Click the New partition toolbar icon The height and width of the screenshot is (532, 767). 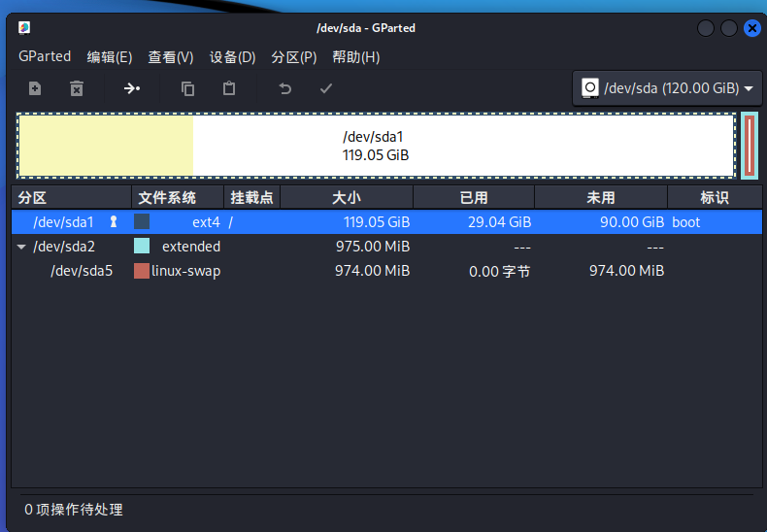tap(35, 88)
